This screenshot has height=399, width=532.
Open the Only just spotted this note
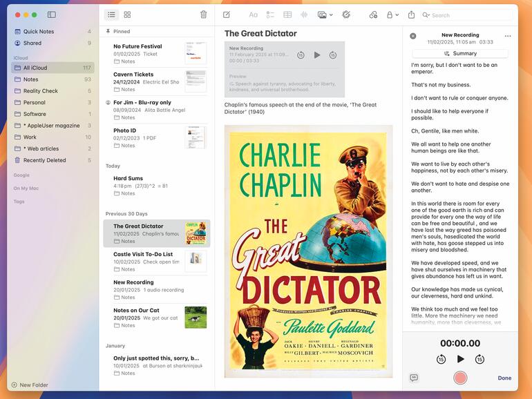[x=157, y=365]
